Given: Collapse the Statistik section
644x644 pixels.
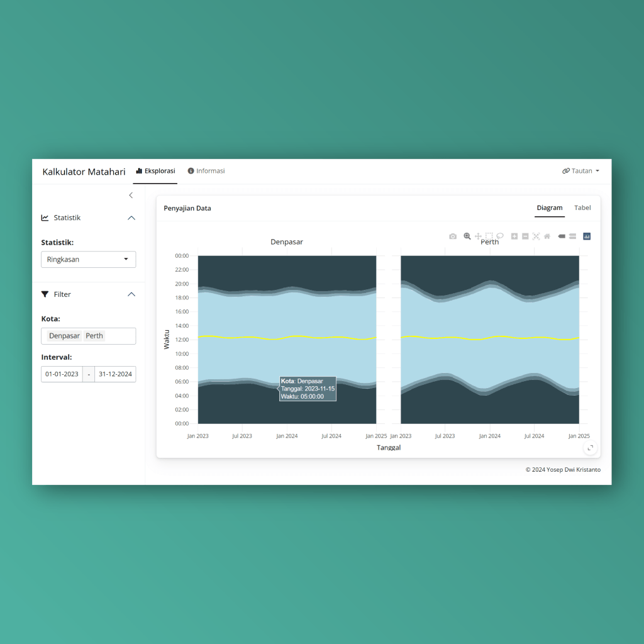Looking at the screenshot, I should pos(131,218).
